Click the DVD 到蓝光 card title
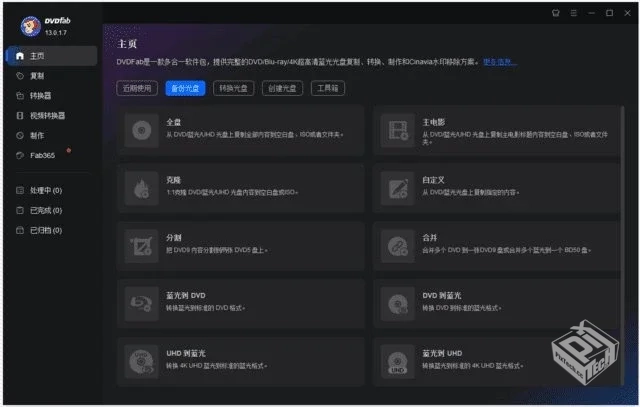 (442, 296)
